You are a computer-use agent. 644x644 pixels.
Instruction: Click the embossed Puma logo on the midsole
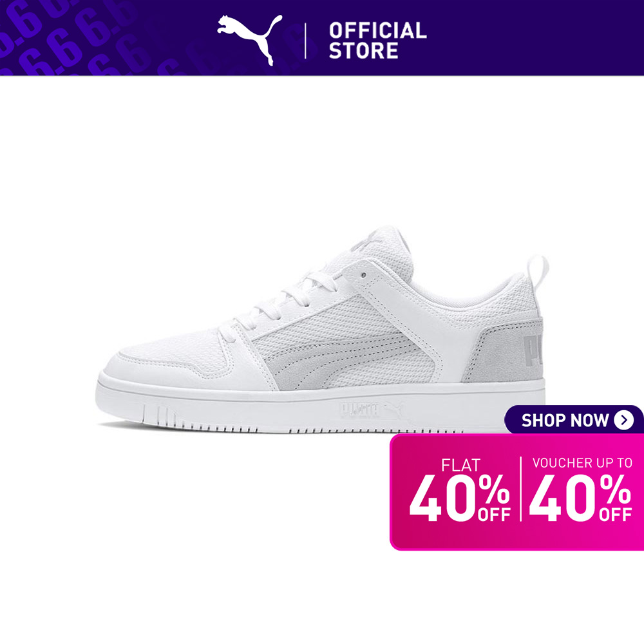click(370, 410)
